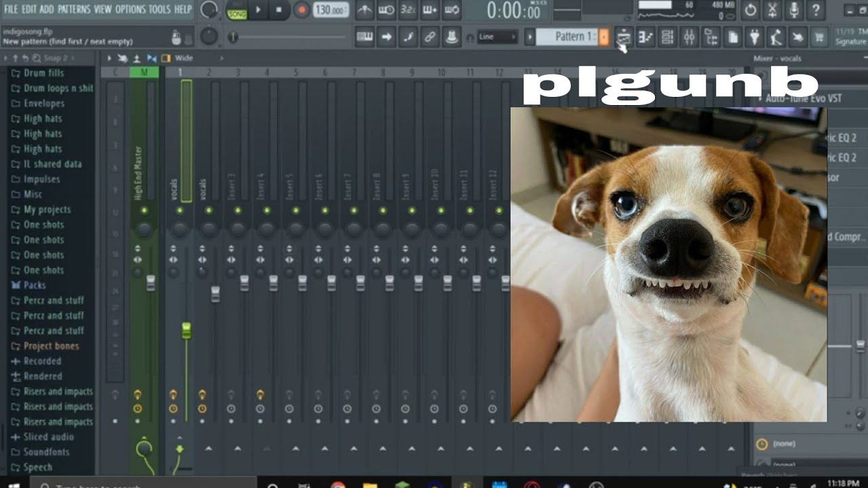
Task: Mute the Insert 3 track LED
Action: pos(237,211)
